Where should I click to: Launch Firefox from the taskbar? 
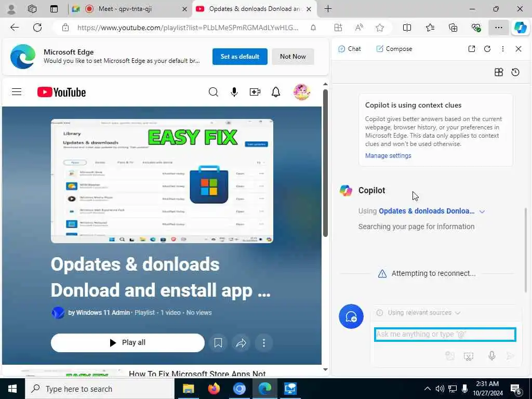tap(214, 389)
